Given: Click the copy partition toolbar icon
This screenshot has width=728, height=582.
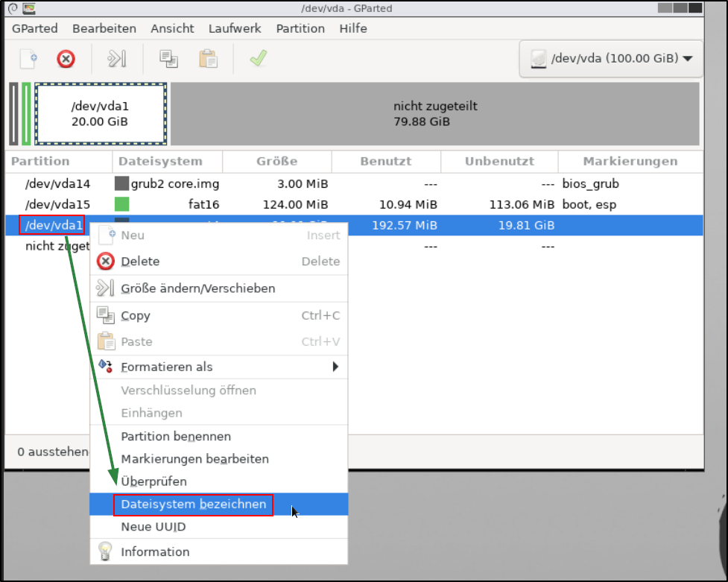Looking at the screenshot, I should click(168, 59).
